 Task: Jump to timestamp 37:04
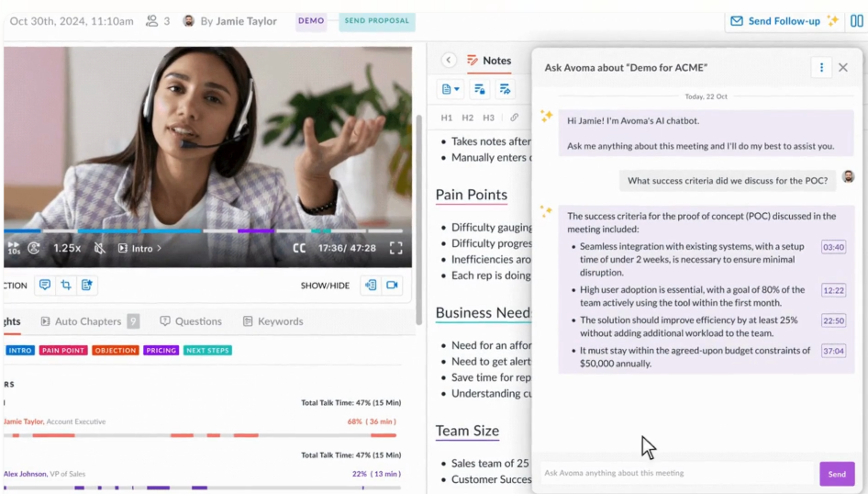833,351
